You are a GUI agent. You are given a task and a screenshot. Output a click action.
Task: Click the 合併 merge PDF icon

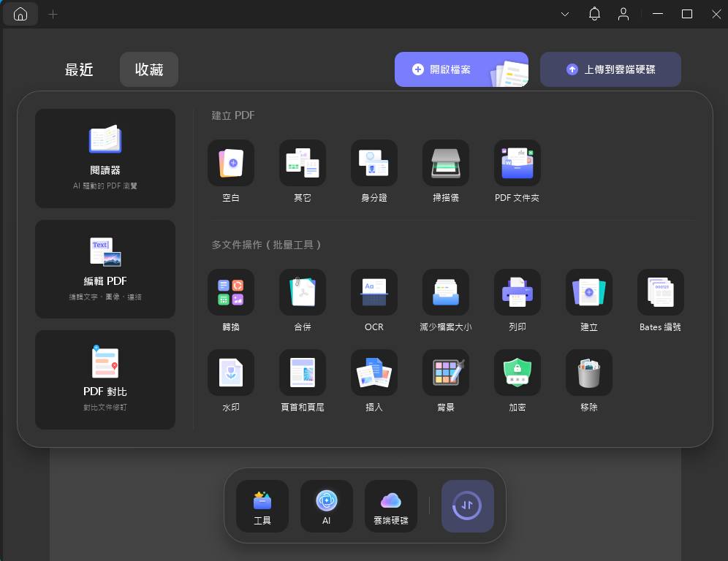303,293
